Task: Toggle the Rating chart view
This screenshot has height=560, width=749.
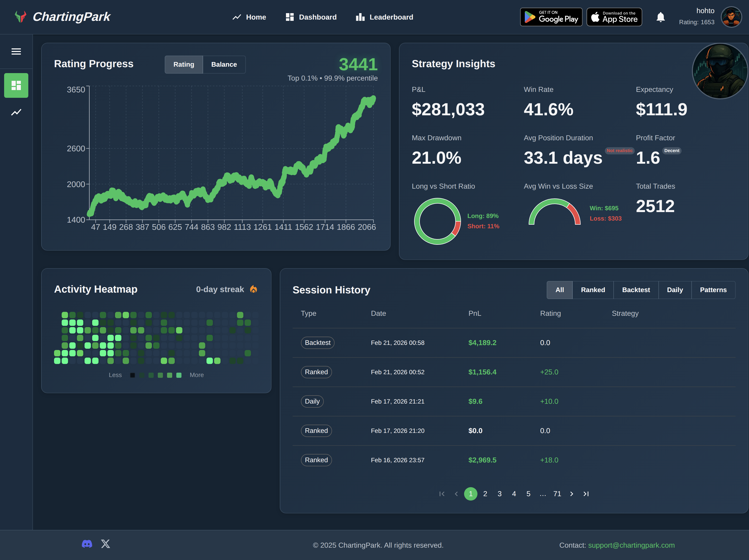Action: (184, 64)
